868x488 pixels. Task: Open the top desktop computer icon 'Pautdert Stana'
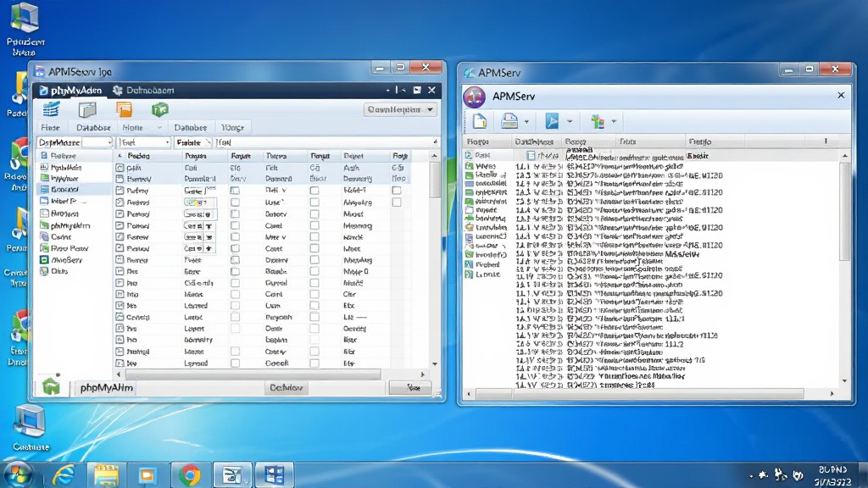click(x=25, y=29)
